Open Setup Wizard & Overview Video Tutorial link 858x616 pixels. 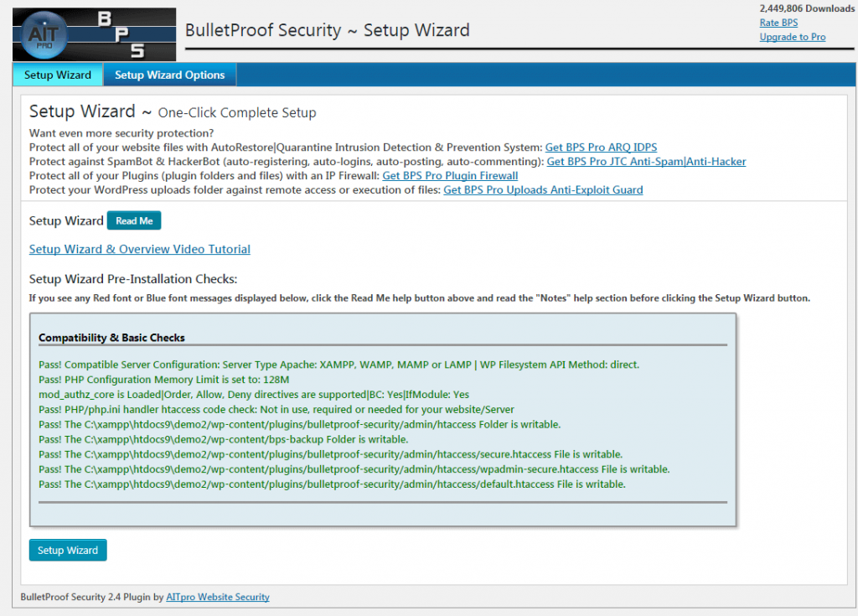click(x=140, y=249)
